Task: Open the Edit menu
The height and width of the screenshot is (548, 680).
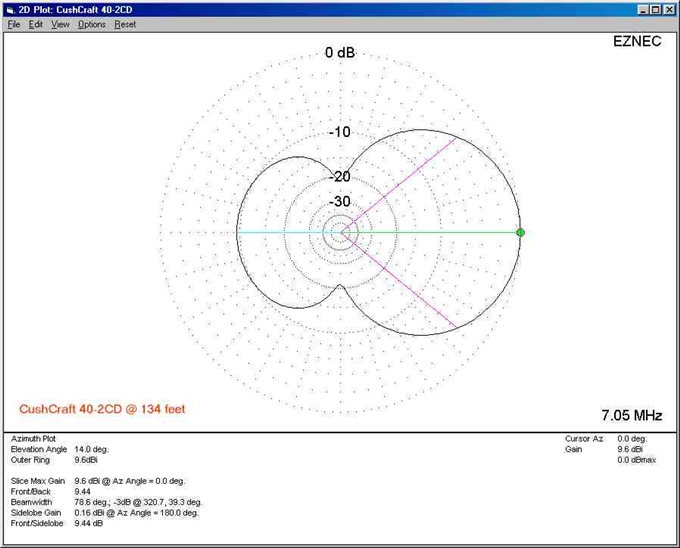Action: click(x=36, y=25)
